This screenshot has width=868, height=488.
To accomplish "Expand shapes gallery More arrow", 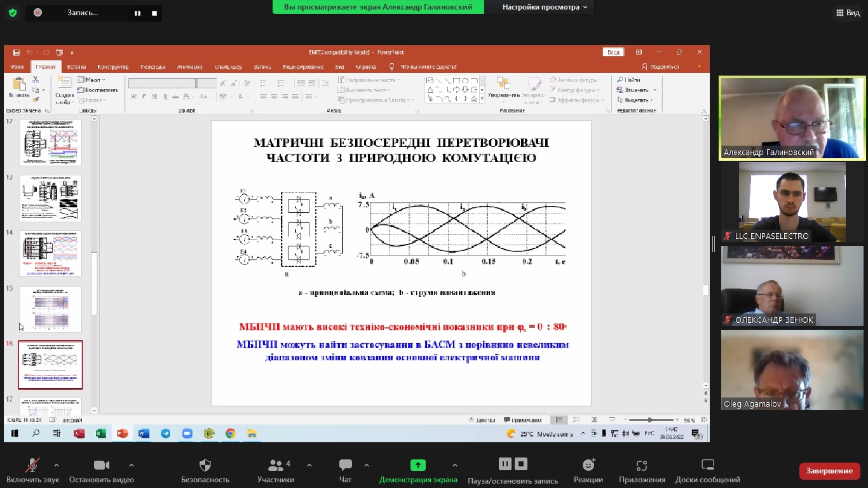I will (x=482, y=99).
